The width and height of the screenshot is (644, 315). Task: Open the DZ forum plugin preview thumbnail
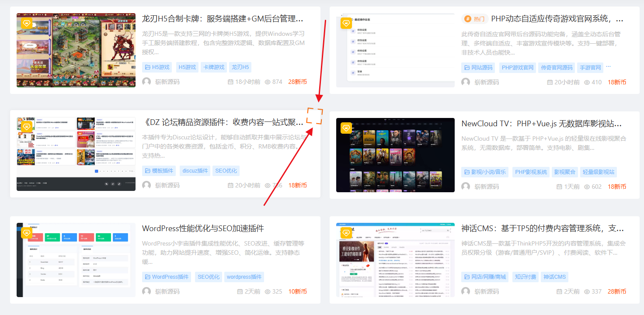[76, 154]
